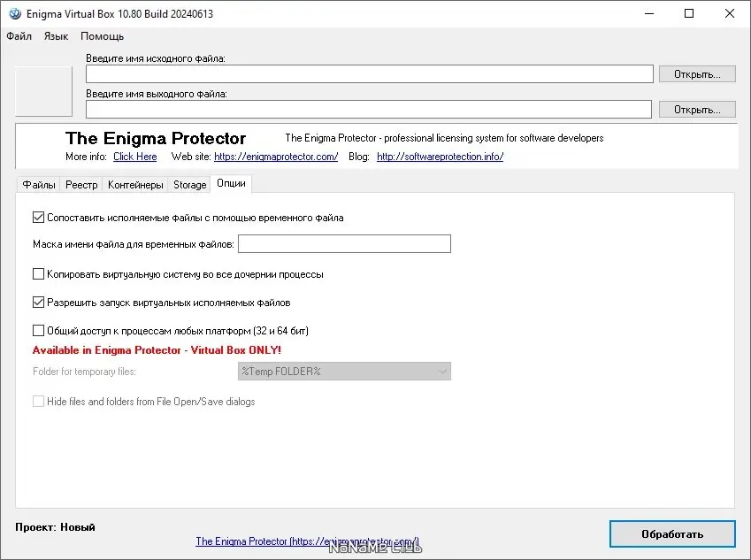Open the '%Temp FOLDER%' dropdown
Viewport: 751px width, 560px height.
pyautogui.click(x=344, y=372)
